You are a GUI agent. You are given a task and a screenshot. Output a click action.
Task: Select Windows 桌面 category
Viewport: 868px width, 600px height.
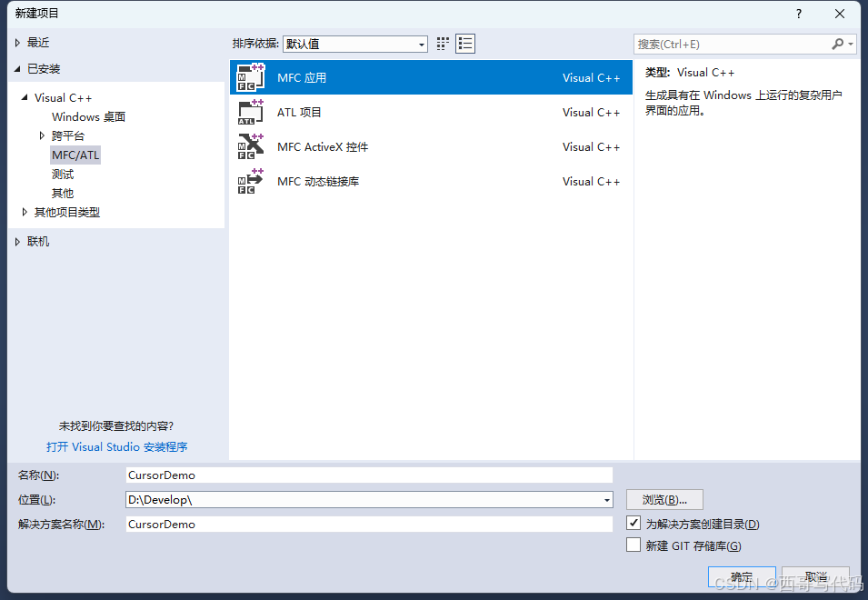88,116
